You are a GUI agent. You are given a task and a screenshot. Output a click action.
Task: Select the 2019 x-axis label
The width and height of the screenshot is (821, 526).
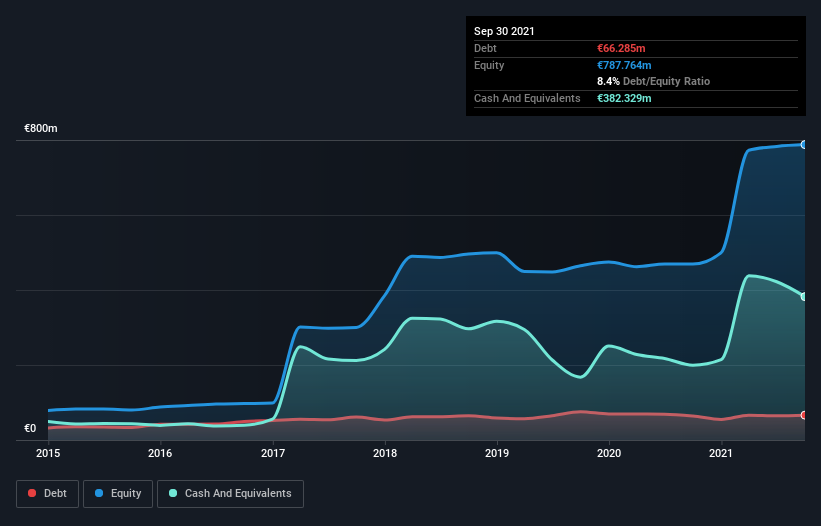pos(497,453)
